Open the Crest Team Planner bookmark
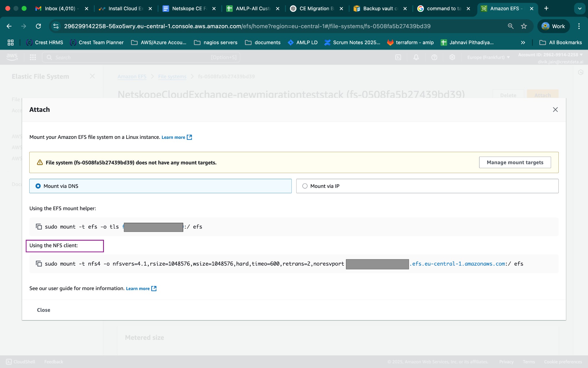The height and width of the screenshot is (368, 588). (x=96, y=43)
